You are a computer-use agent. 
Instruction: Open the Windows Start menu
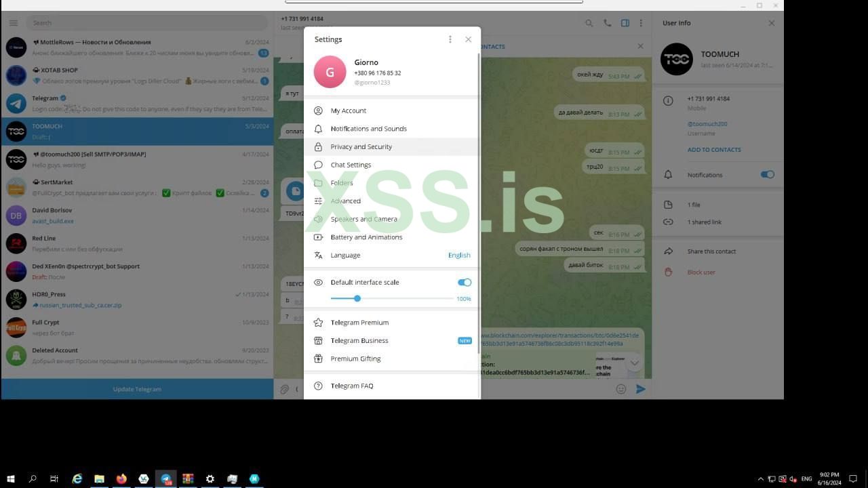(11, 479)
